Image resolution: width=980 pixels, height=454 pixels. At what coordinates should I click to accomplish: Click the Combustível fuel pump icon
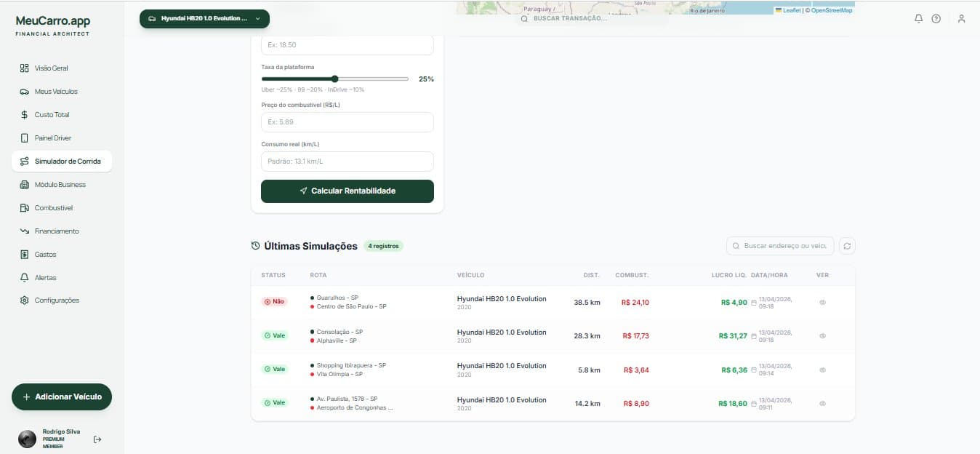tap(25, 208)
